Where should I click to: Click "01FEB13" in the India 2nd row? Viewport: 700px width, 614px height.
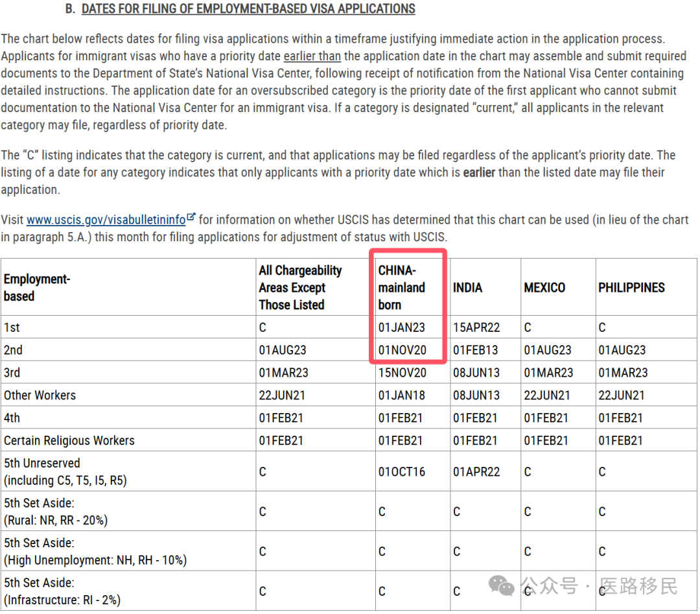point(476,350)
